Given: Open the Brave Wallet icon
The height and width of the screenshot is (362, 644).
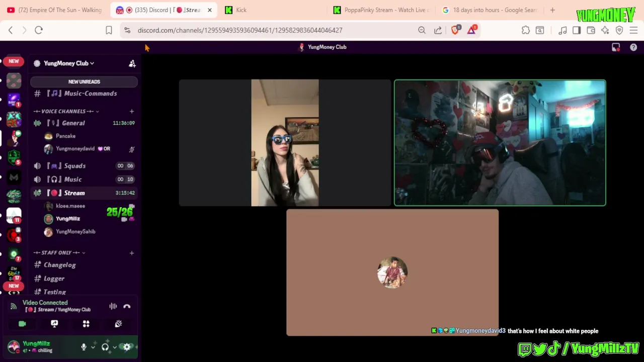Looking at the screenshot, I should click(x=591, y=30).
